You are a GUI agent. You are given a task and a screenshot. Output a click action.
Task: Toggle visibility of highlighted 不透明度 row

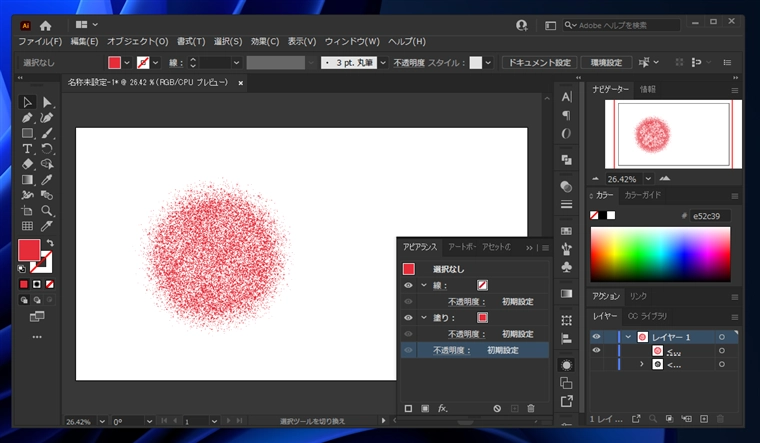point(408,350)
